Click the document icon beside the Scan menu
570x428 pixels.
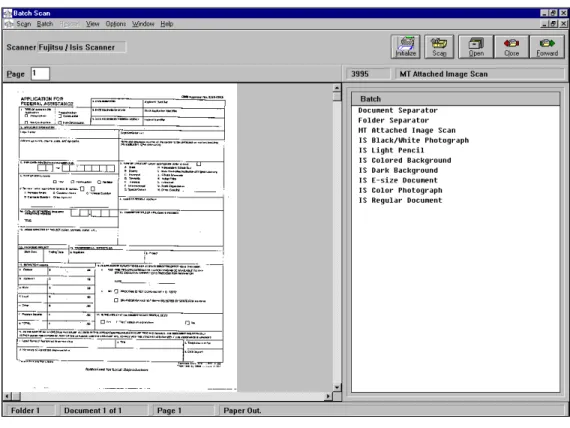(8, 24)
